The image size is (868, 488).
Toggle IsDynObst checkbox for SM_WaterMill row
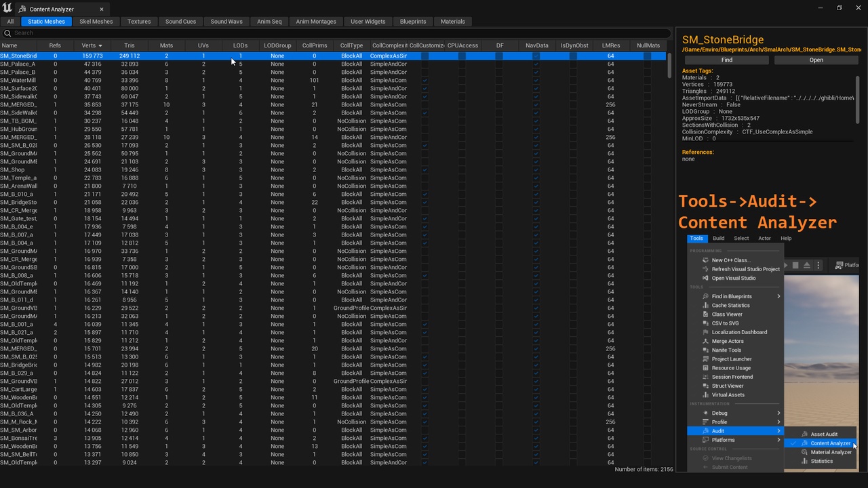tap(573, 80)
